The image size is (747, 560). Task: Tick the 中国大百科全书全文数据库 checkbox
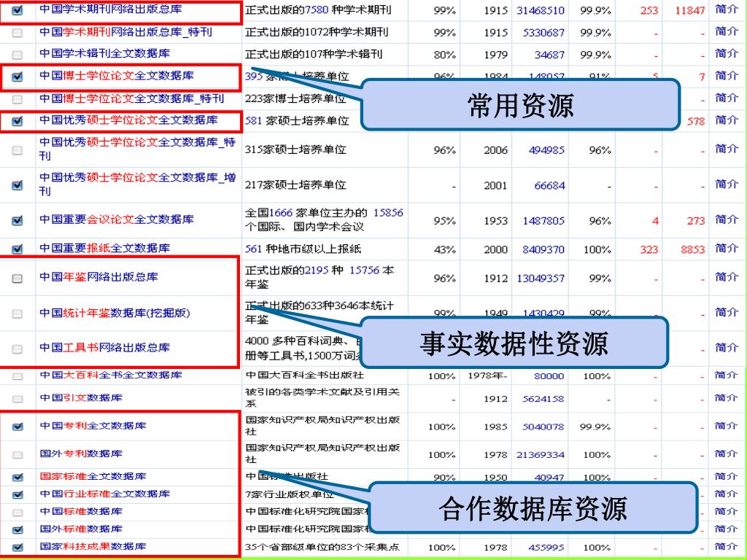[18, 376]
